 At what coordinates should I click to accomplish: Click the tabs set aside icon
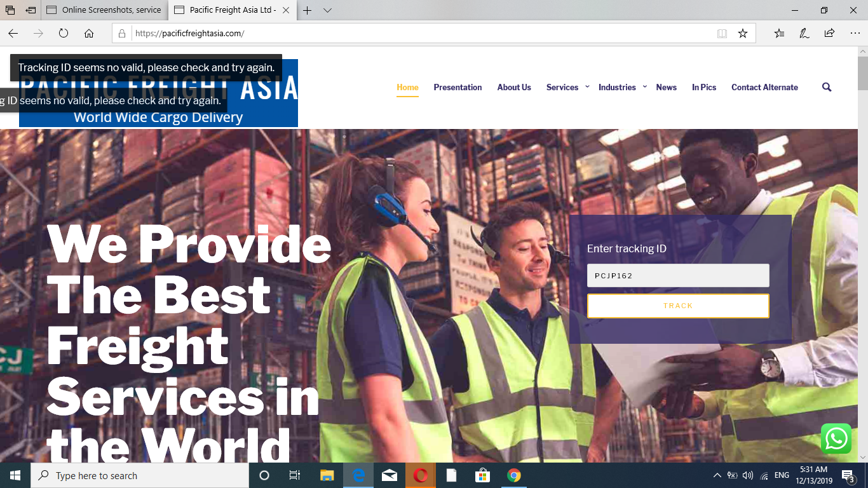[10, 10]
